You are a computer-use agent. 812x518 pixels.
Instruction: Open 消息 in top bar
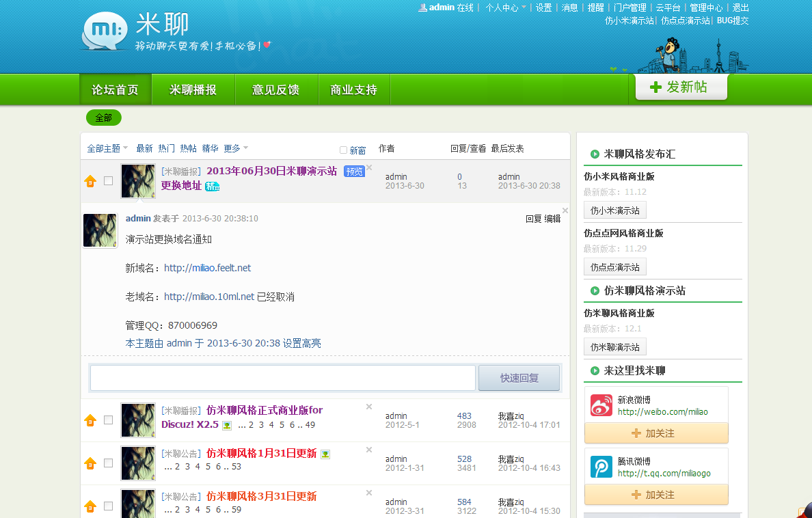point(569,8)
